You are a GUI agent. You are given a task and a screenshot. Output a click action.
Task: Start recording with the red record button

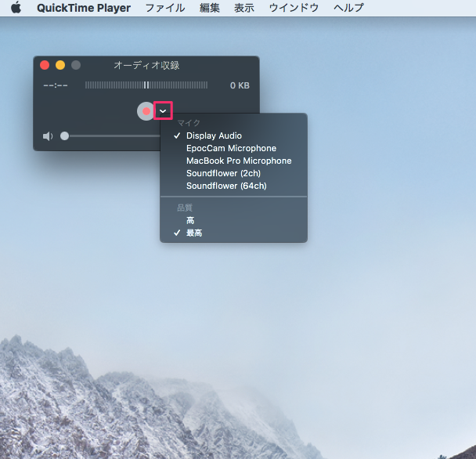(x=146, y=111)
